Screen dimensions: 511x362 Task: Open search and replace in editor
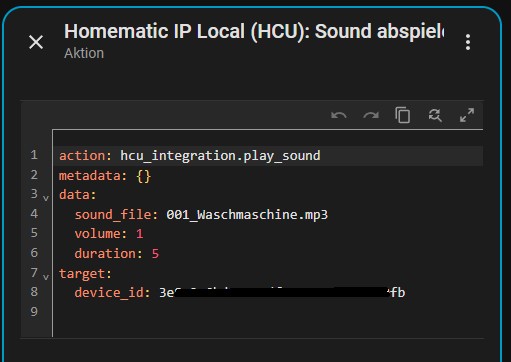click(x=435, y=115)
